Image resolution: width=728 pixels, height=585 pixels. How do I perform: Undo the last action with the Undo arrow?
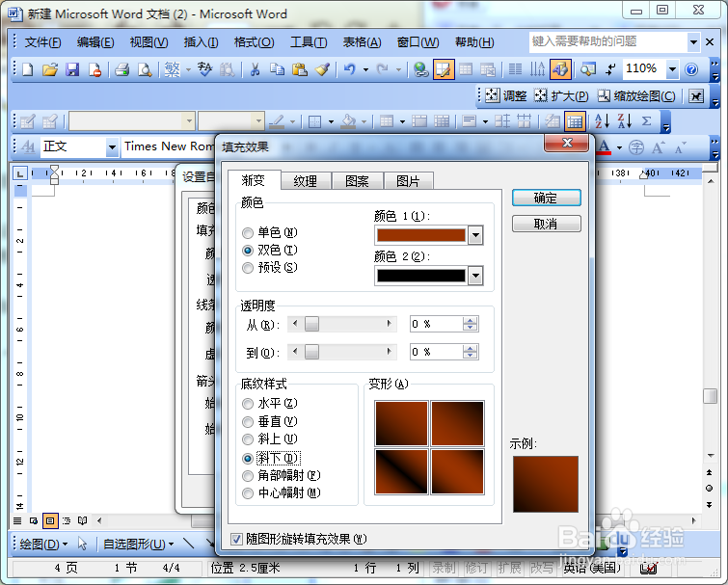tap(350, 69)
